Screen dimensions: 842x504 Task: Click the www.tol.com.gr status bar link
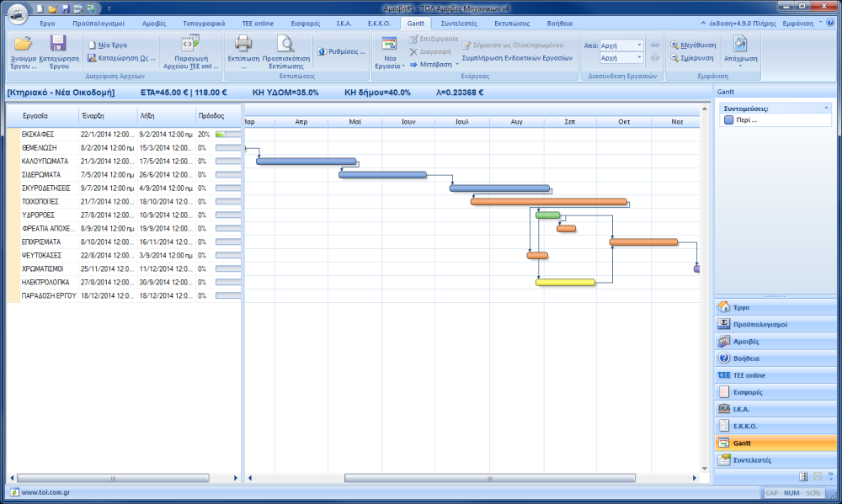pos(45,492)
